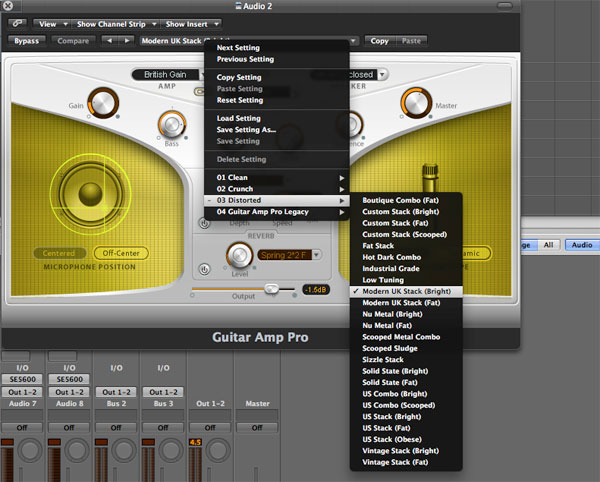
Task: Choose Load Setting menu entry
Action: tap(277, 118)
